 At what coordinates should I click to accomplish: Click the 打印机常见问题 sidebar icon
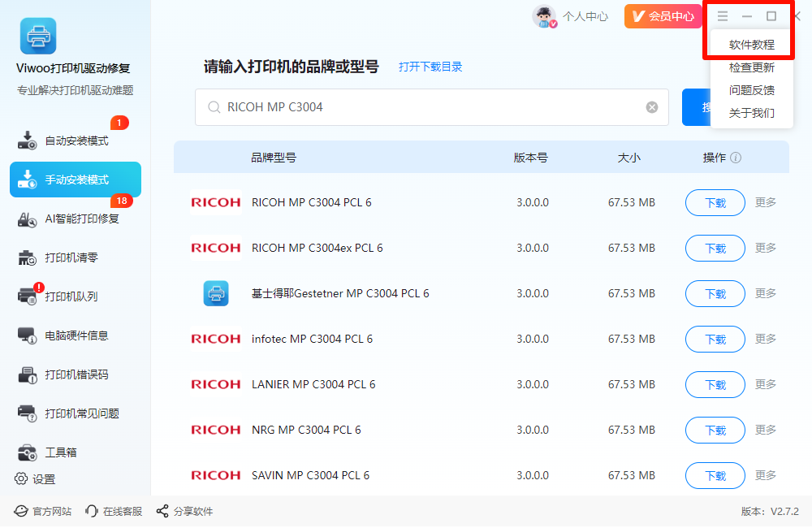[x=27, y=413]
